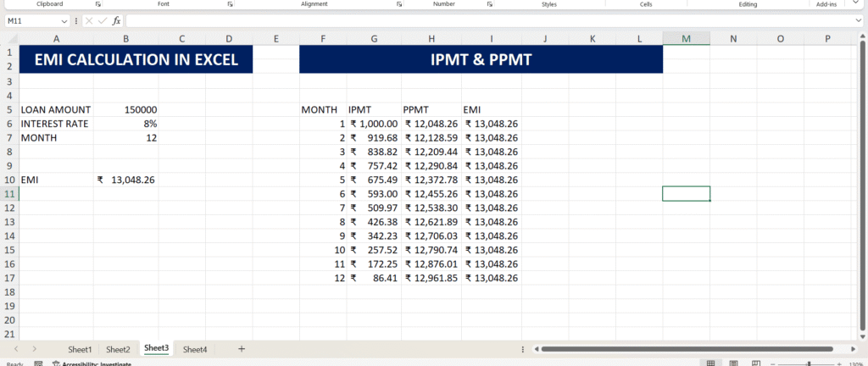
Task: Select the IPMT value 86.41
Action: point(374,278)
